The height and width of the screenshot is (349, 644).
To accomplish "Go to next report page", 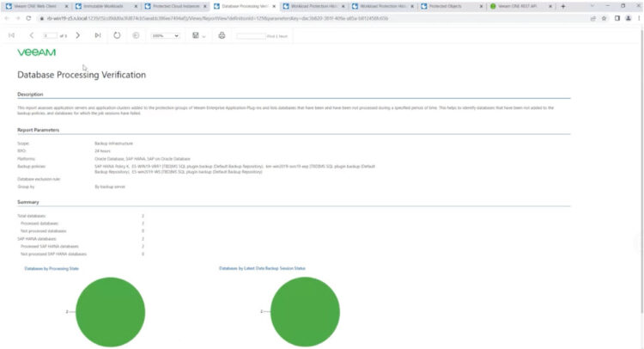I will point(77,35).
